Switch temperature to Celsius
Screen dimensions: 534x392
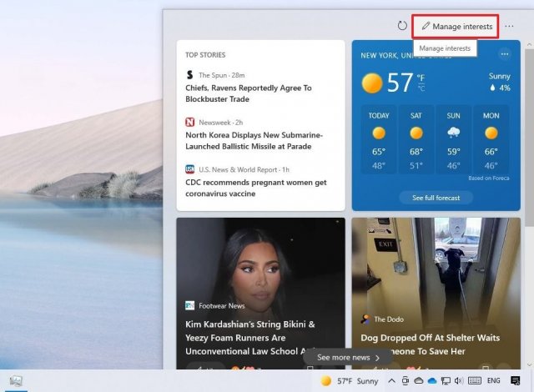[x=421, y=88]
